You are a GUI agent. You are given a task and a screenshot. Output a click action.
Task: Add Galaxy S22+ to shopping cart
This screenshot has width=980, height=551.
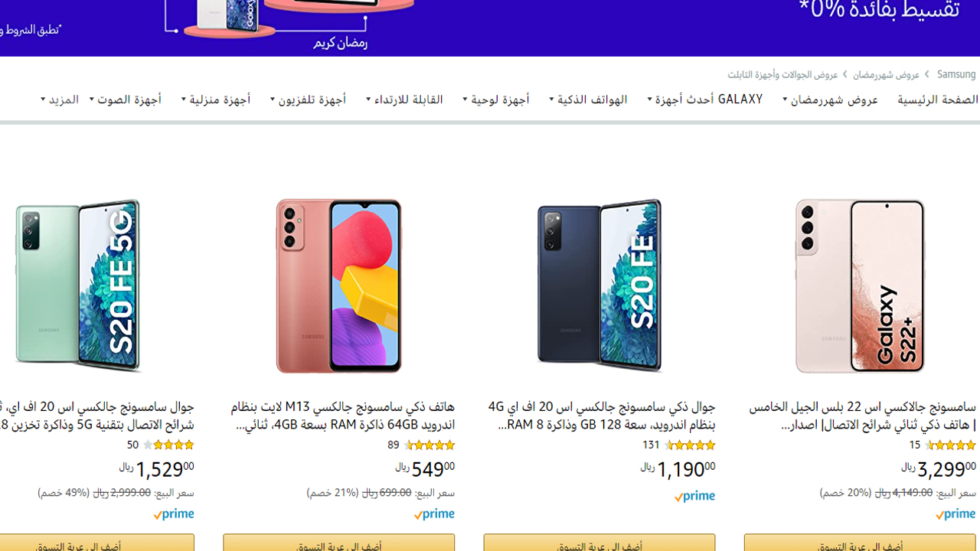(x=860, y=543)
